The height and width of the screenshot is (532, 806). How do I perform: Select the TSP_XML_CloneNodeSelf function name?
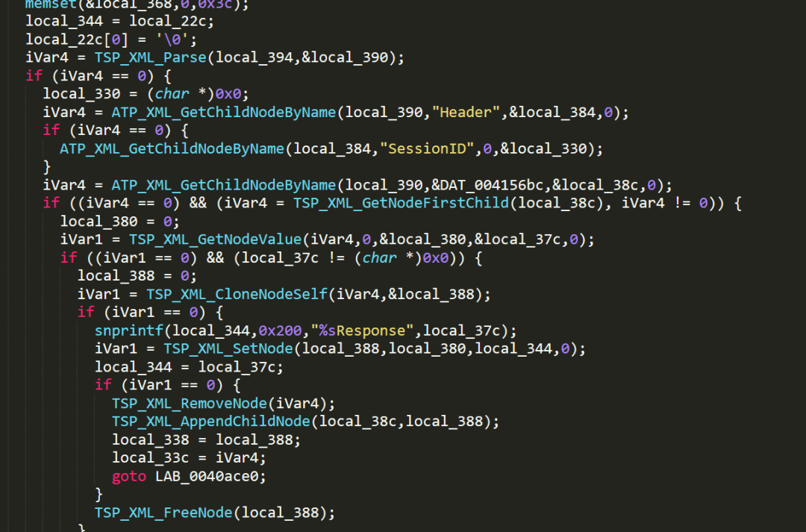point(237,294)
